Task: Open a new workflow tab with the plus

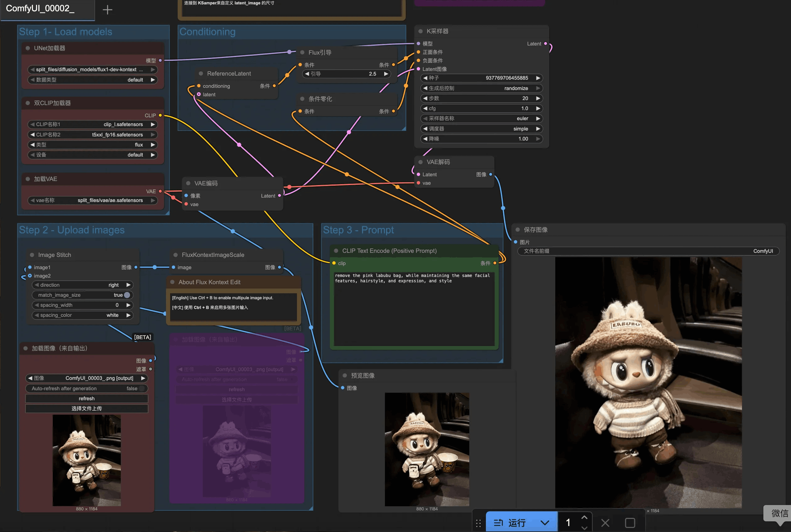Action: tap(107, 9)
